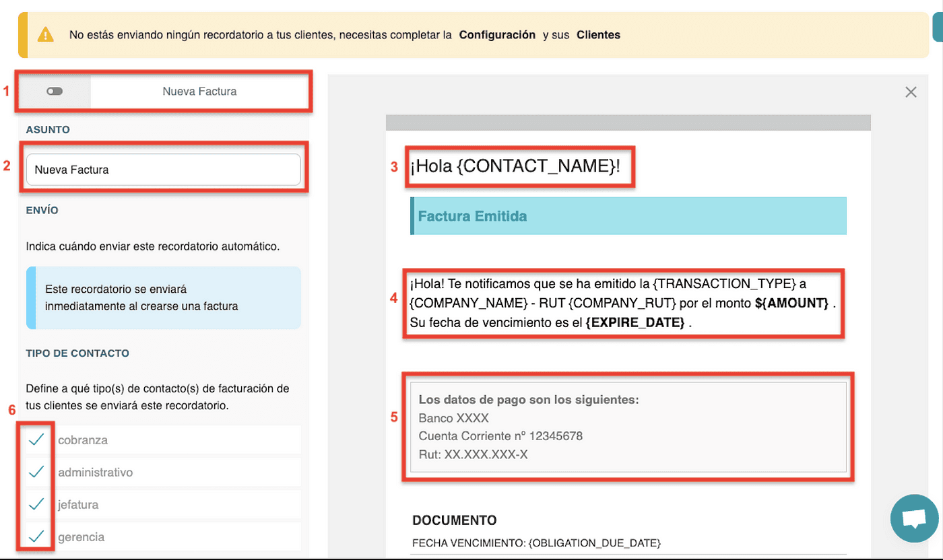943x560 pixels.
Task: Toggle the gerencia contact type checkbox
Action: pos(36,536)
